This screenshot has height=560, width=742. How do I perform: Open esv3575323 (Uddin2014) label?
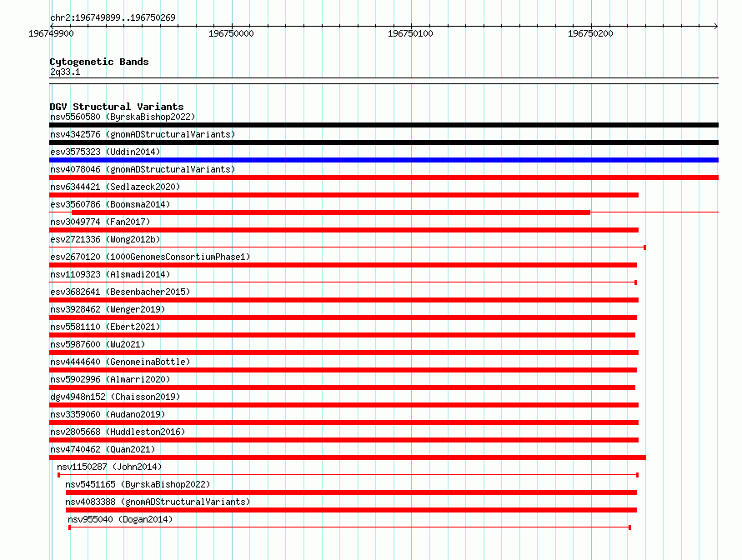point(105,152)
